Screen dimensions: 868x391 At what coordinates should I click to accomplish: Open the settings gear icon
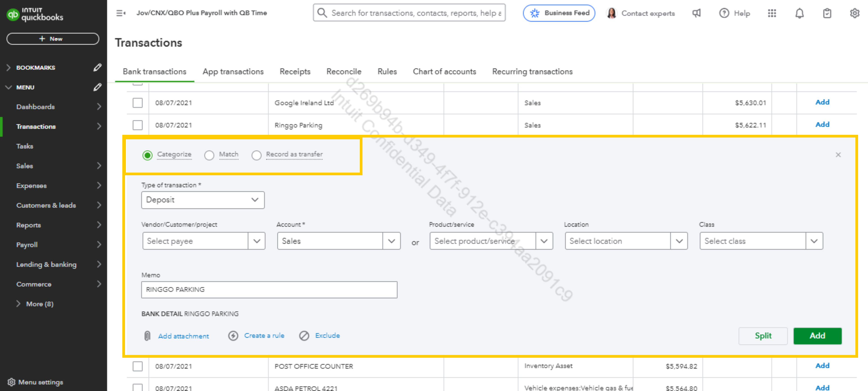click(855, 13)
